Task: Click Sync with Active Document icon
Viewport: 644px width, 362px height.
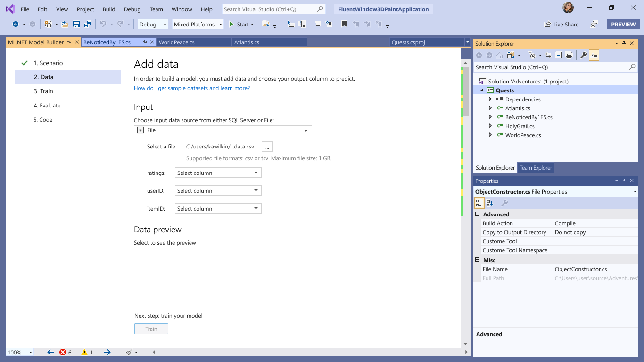Action: point(548,55)
